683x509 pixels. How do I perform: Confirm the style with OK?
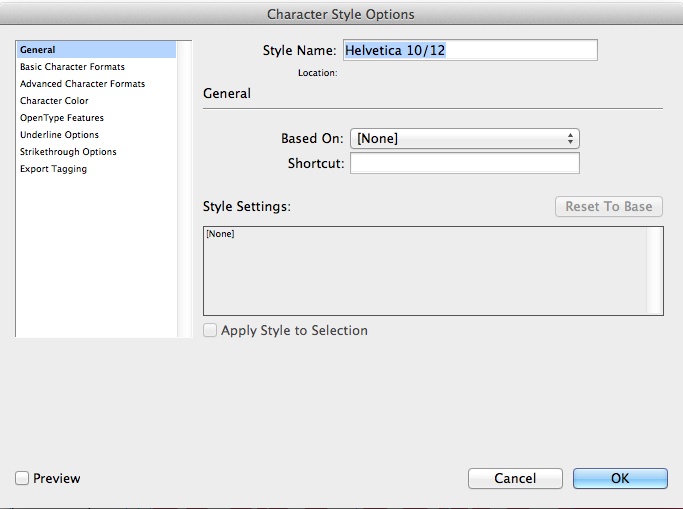[x=620, y=479]
